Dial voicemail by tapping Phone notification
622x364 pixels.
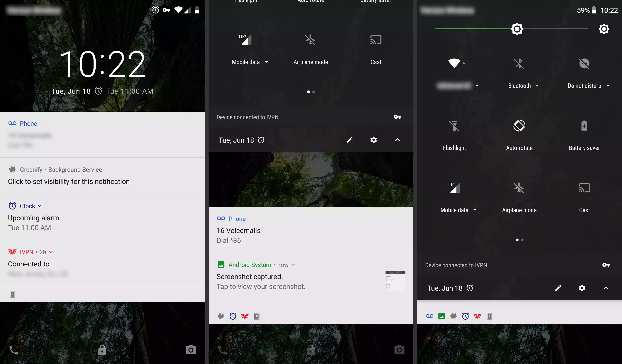pos(311,230)
